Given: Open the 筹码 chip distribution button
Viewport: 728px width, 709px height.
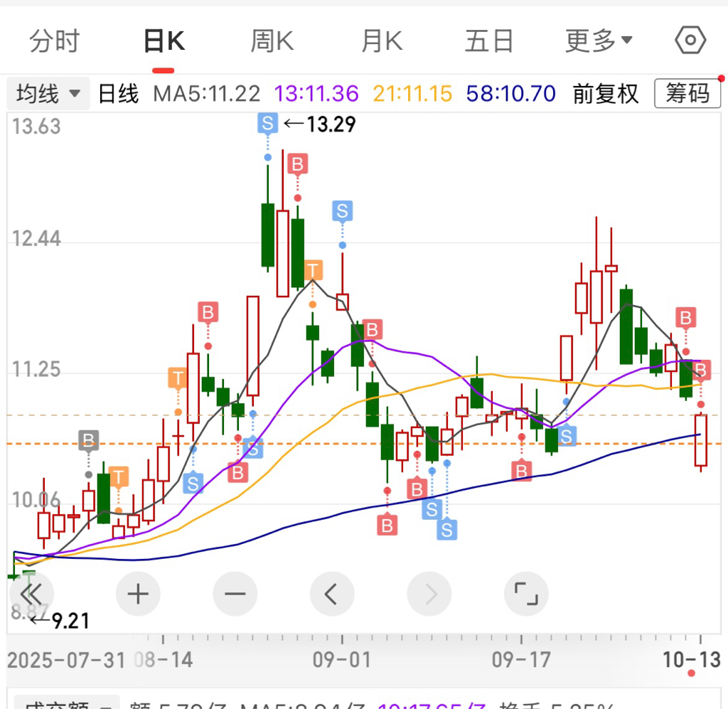Looking at the screenshot, I should (x=687, y=93).
